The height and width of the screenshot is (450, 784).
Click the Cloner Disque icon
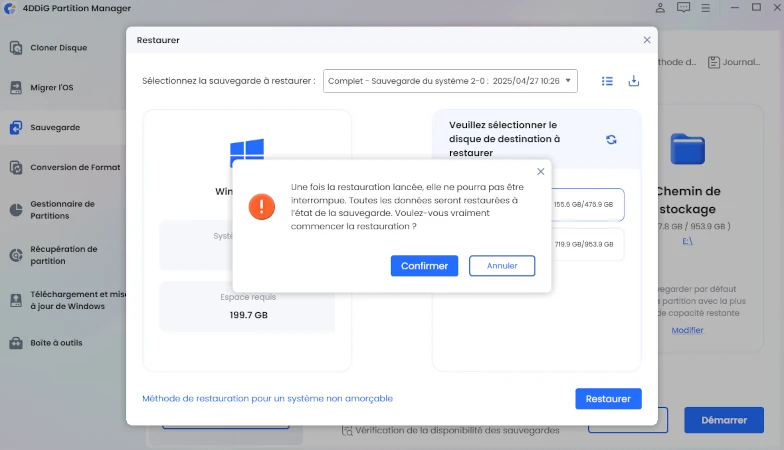click(16, 48)
